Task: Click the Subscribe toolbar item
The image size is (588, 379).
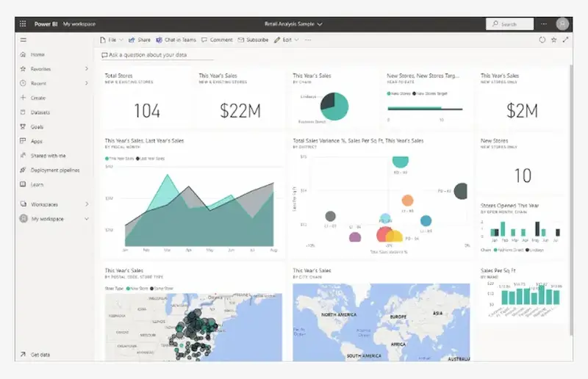Action: (253, 40)
